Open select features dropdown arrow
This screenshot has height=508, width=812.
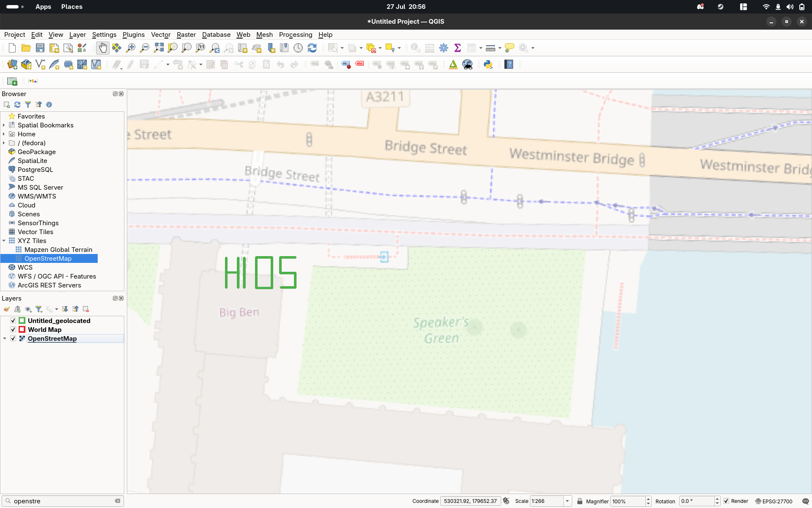(x=342, y=48)
